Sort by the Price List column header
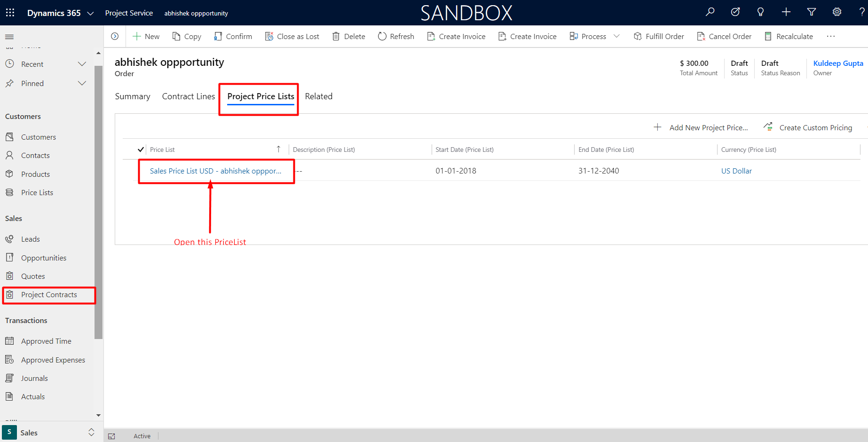 [x=162, y=150]
